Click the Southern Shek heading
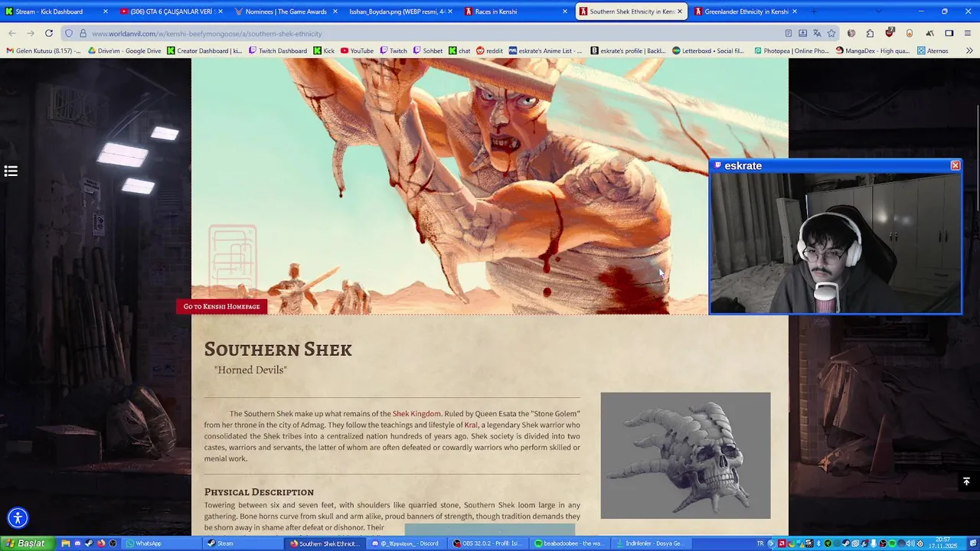Viewport: 980px width, 551px height. (x=278, y=349)
